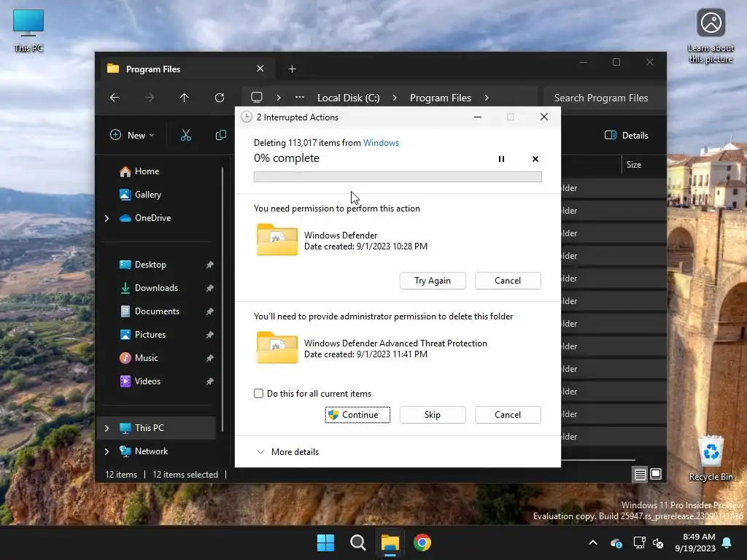This screenshot has width=747, height=560.
Task: Click chevron after the PC icon in address bar
Action: (x=279, y=98)
